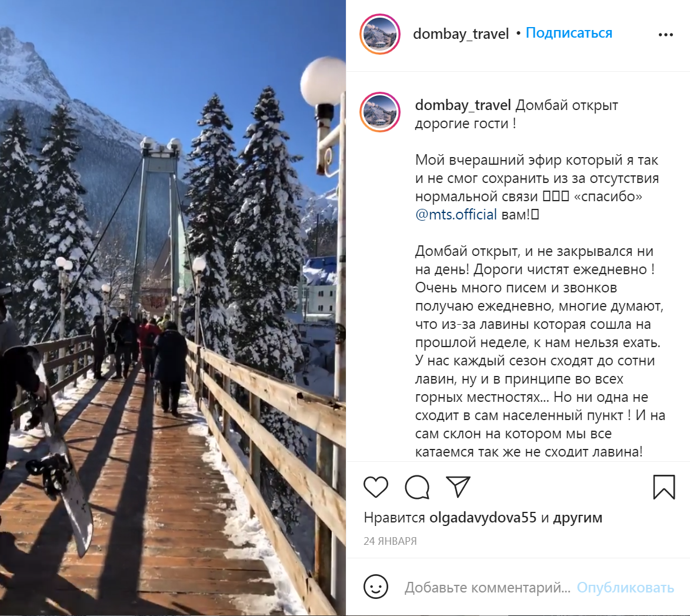Open comments via the speech bubble icon

(x=417, y=487)
